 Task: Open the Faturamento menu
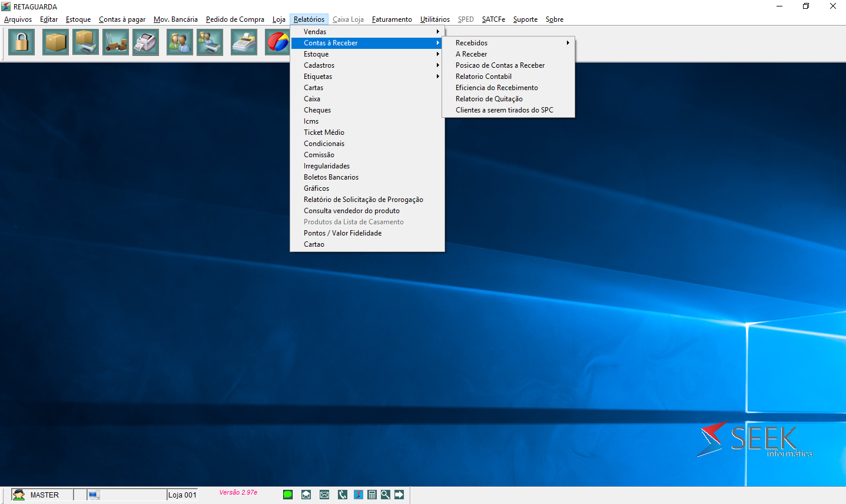392,19
